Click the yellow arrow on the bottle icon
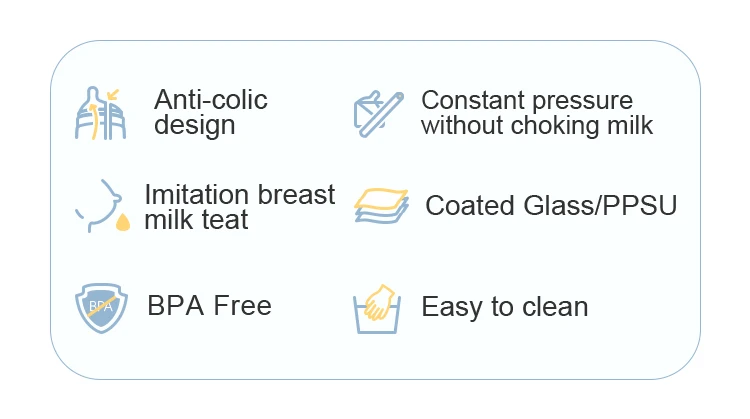750x419 pixels. (112, 96)
